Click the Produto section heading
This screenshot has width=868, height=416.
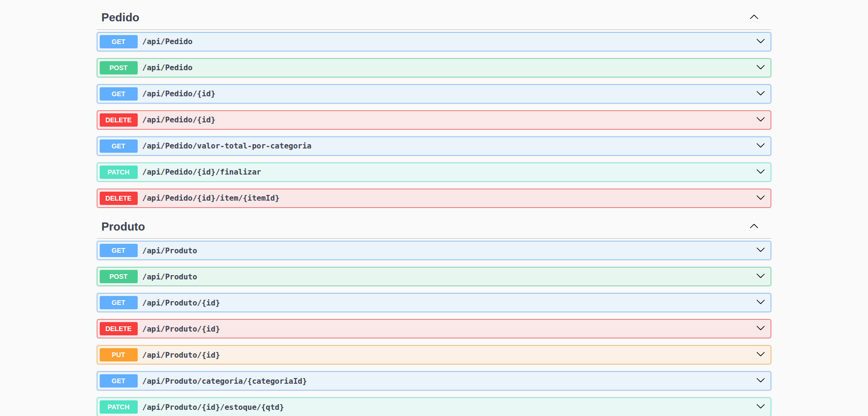(123, 227)
